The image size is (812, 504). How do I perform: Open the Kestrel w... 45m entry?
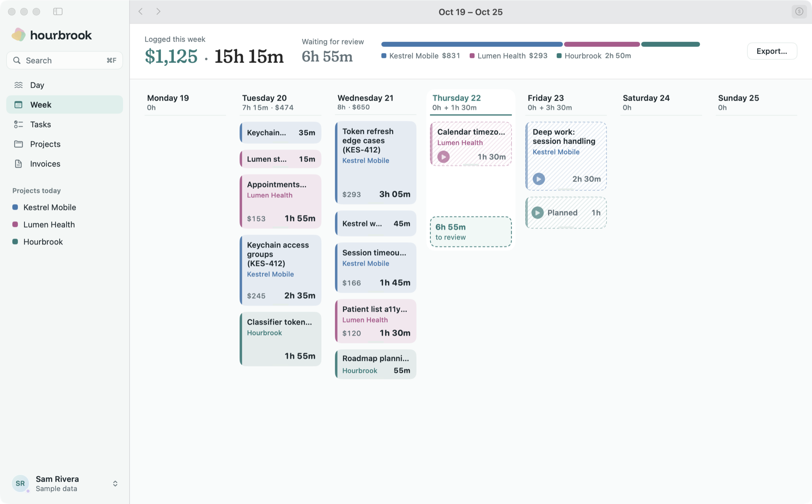[376, 224]
